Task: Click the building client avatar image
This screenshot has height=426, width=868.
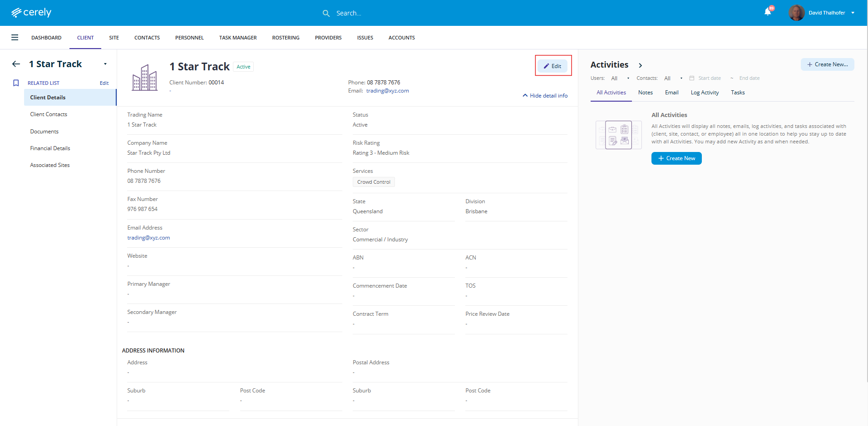Action: [x=144, y=78]
